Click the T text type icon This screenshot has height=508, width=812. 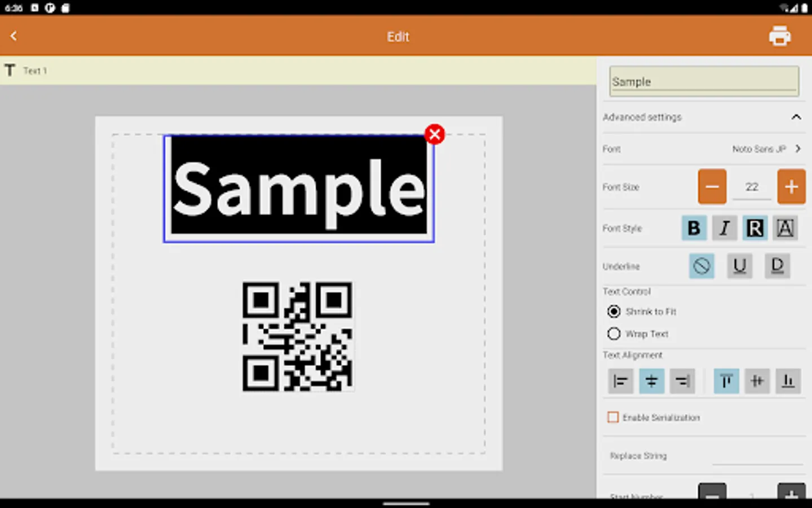coord(10,71)
